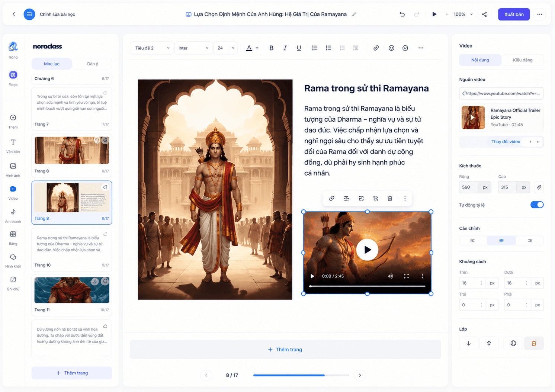The height and width of the screenshot is (392, 555).
Task: Open the Dưới spacing px unit dropdown
Action: click(538, 283)
